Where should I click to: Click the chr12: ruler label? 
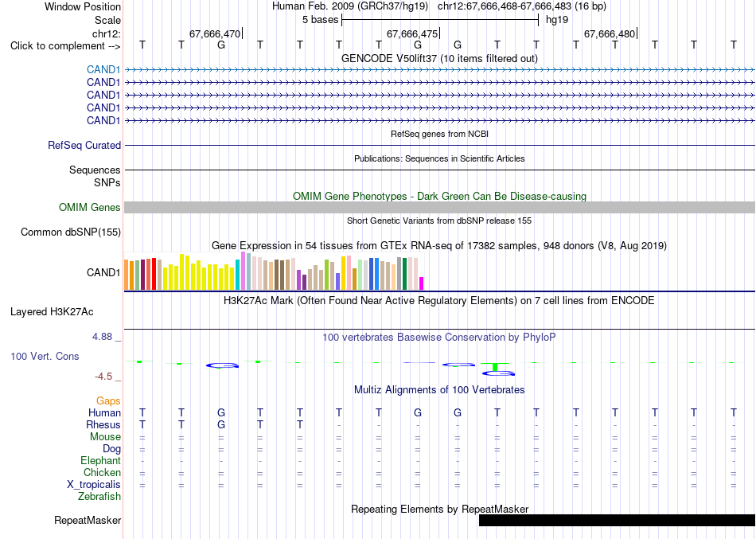[107, 33]
